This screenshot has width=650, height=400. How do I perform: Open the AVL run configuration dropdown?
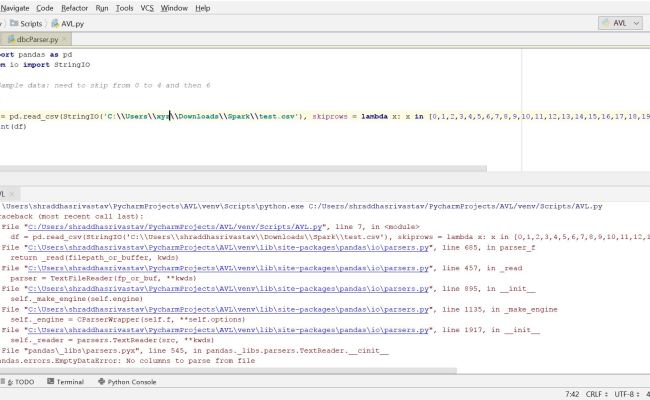pyautogui.click(x=620, y=23)
